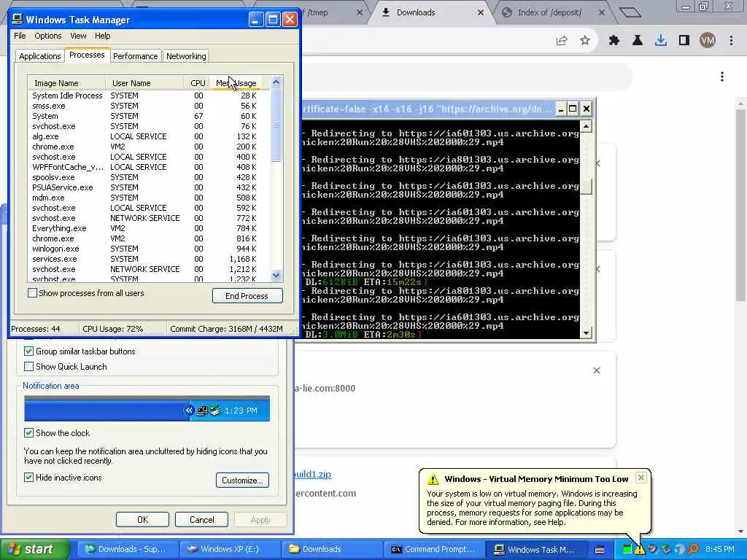The width and height of the screenshot is (747, 560).
Task: Toggle Hide inactive icons checkbox
Action: [x=28, y=478]
